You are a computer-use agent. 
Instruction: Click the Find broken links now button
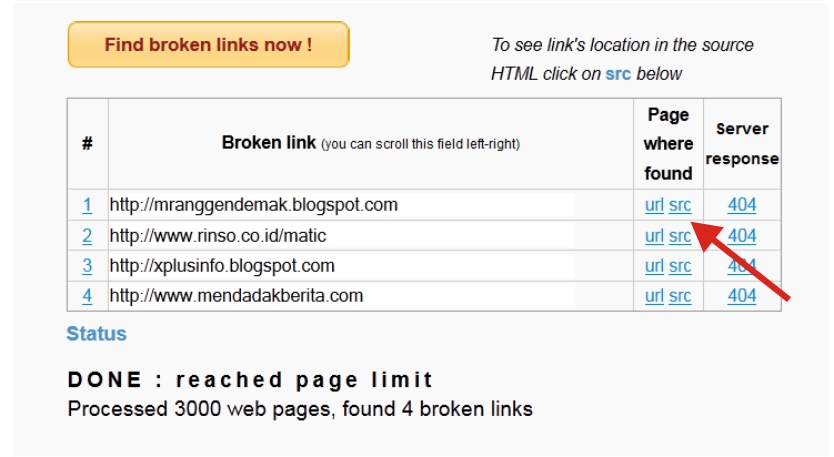208,45
